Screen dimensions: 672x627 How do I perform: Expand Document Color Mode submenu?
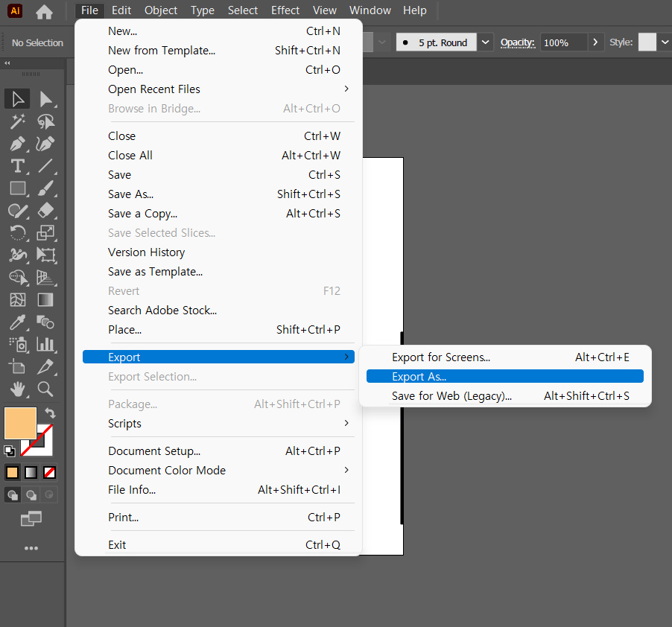coord(346,470)
